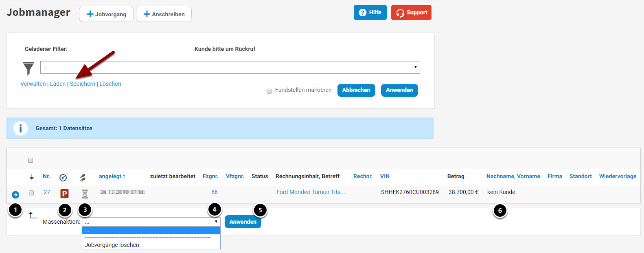Choose the blank '...' option in Massenaktion
Screen dimensions: 644x253
pyautogui.click(x=151, y=231)
